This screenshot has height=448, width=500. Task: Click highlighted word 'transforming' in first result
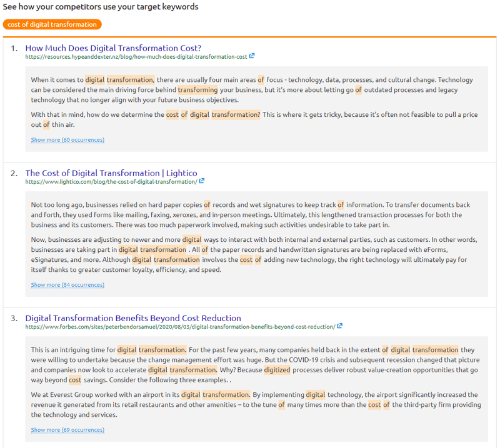click(197, 90)
